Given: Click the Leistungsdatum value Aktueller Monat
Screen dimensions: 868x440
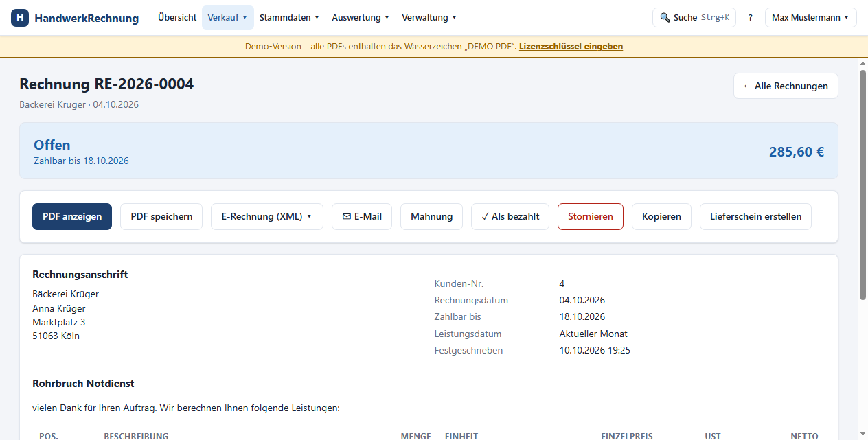Looking at the screenshot, I should coord(593,334).
